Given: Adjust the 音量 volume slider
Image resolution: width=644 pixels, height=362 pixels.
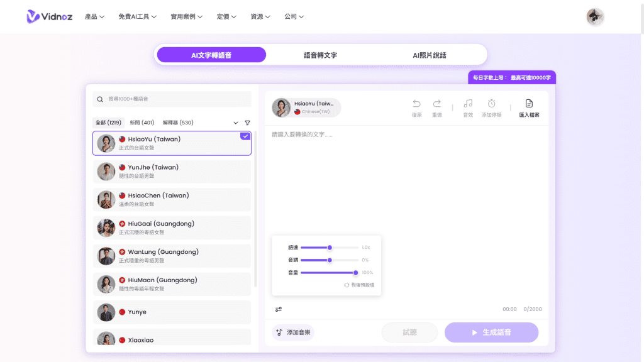Looking at the screenshot, I should (x=330, y=273).
